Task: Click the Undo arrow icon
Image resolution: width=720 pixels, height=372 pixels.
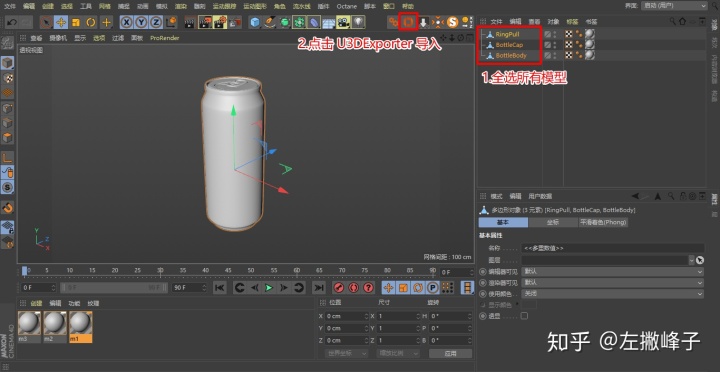Action: 11,22
